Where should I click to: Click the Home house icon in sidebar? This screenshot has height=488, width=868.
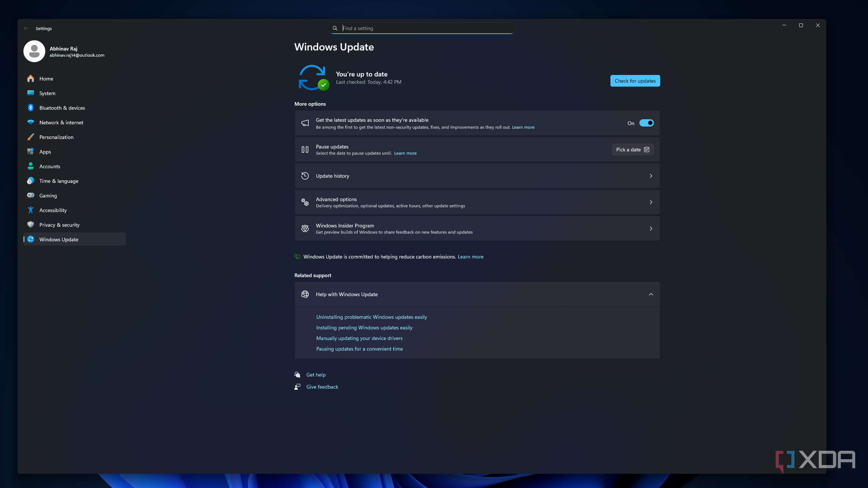[x=31, y=79]
